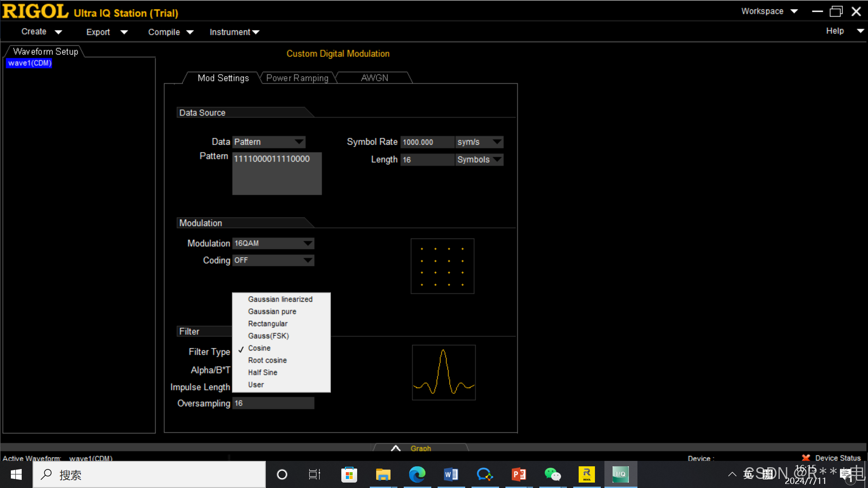Launch WeChat from the taskbar
Image resolution: width=868 pixels, height=488 pixels.
(x=552, y=474)
